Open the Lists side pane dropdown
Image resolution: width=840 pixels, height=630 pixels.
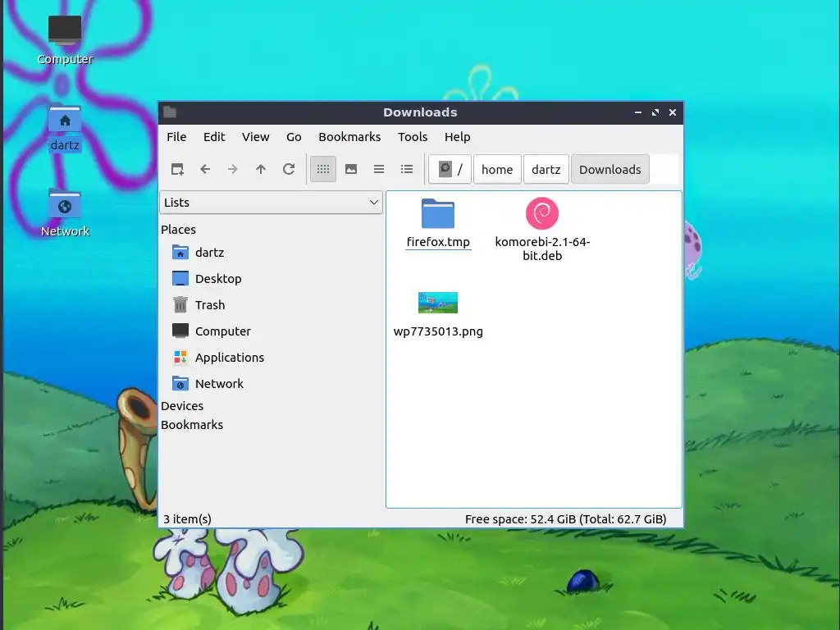(271, 203)
